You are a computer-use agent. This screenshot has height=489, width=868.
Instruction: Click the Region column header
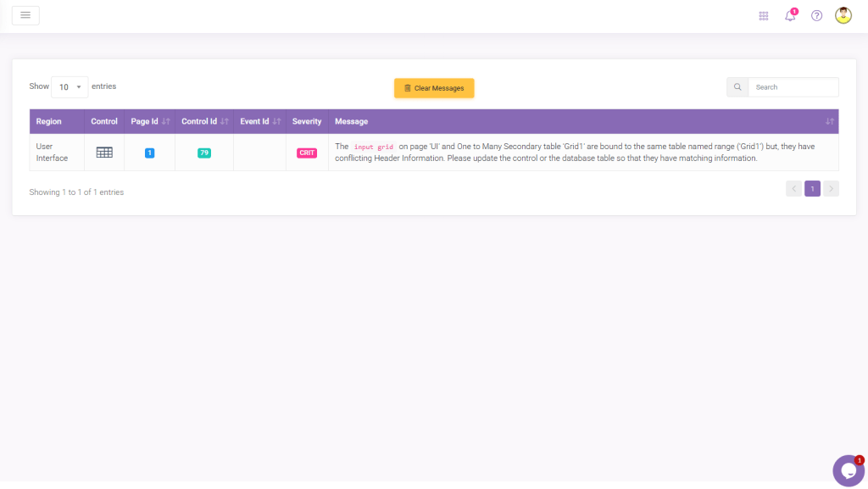pos(57,121)
